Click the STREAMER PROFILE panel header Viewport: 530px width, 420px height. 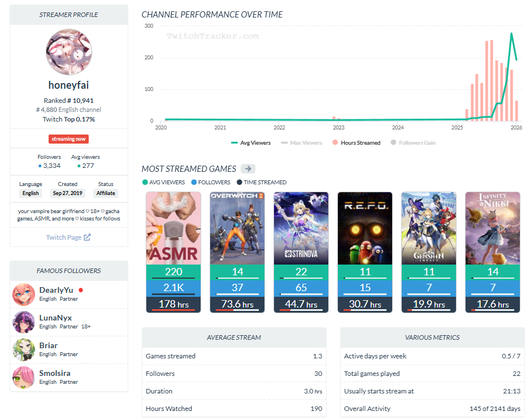[x=68, y=15]
